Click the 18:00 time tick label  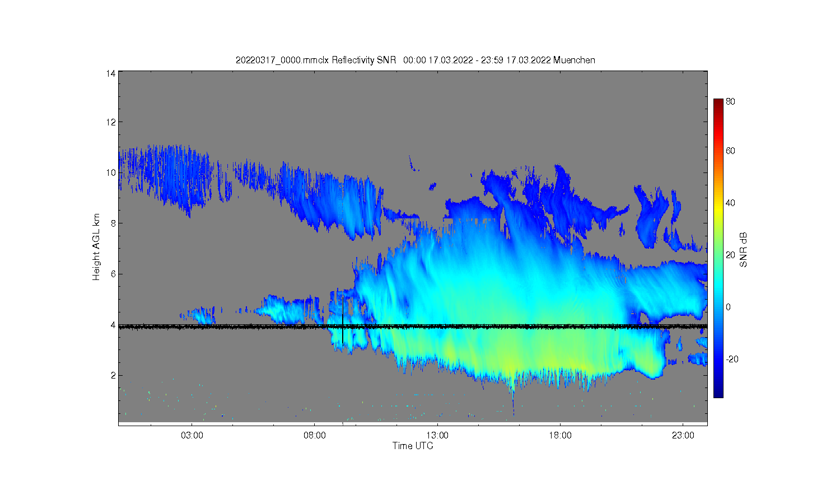point(560,435)
